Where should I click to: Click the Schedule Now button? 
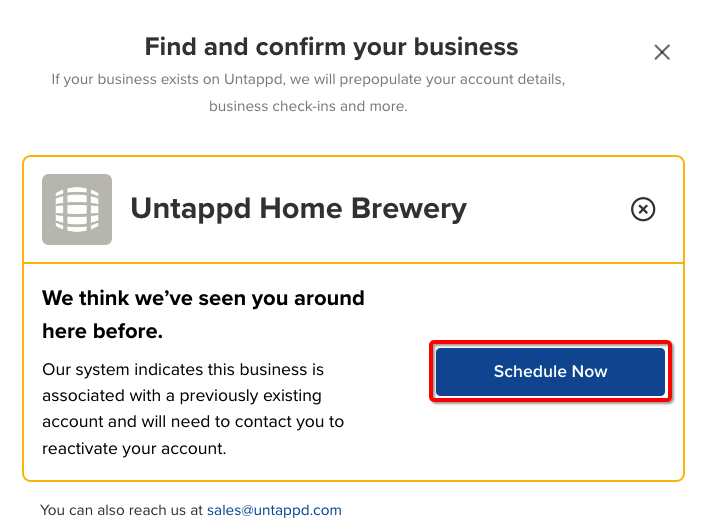click(550, 371)
